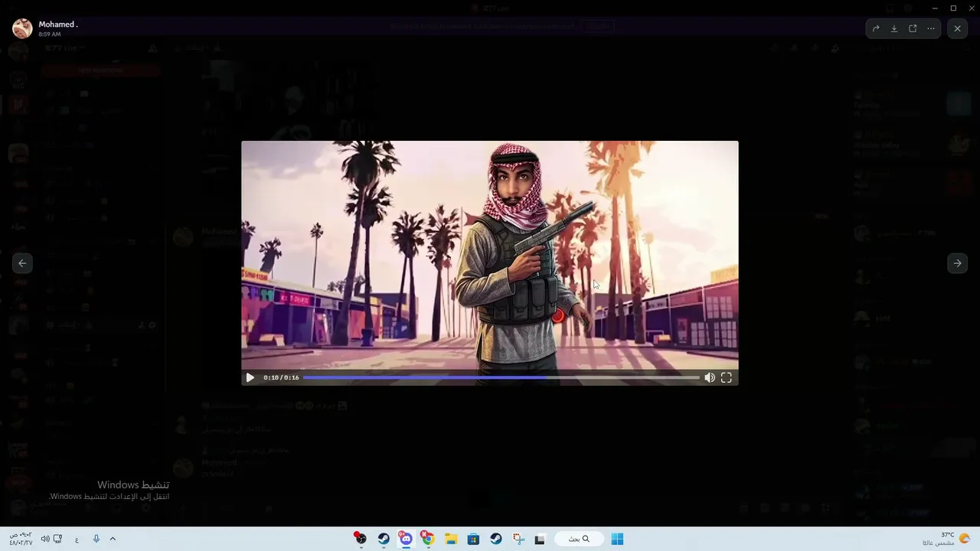
Task: Open Microsoft Store from the taskbar
Action: tap(473, 539)
